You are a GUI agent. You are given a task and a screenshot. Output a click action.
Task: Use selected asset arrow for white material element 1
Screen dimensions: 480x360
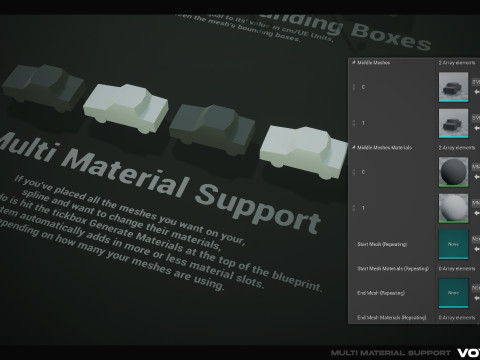click(477, 213)
